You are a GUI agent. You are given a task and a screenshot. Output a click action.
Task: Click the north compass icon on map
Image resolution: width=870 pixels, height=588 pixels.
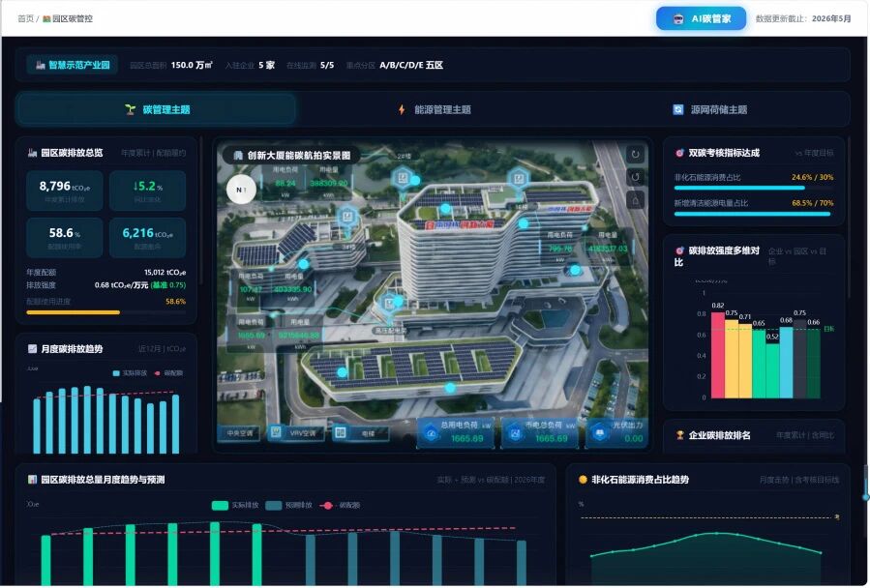[241, 190]
